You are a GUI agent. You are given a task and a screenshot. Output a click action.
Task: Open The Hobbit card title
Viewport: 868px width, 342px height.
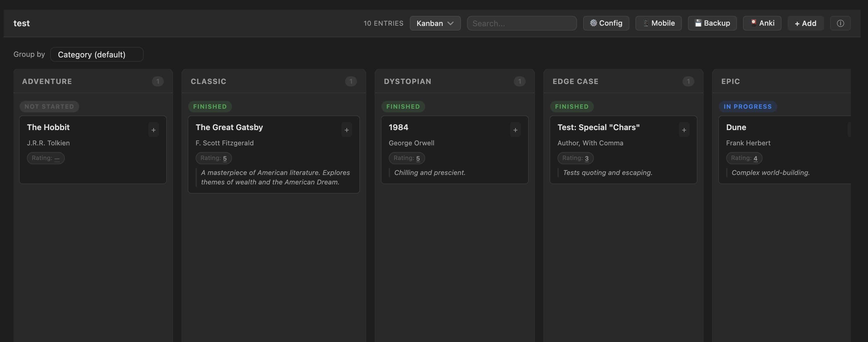(48, 127)
